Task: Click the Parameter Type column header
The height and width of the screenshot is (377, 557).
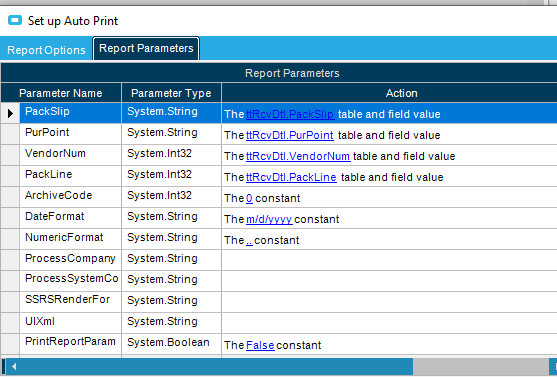Action: 171,93
